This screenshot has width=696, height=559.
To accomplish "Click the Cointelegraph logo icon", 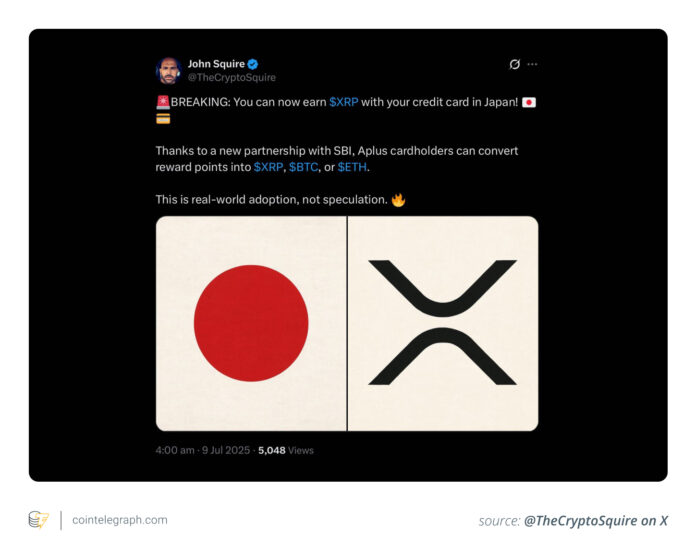I will pyautogui.click(x=39, y=520).
